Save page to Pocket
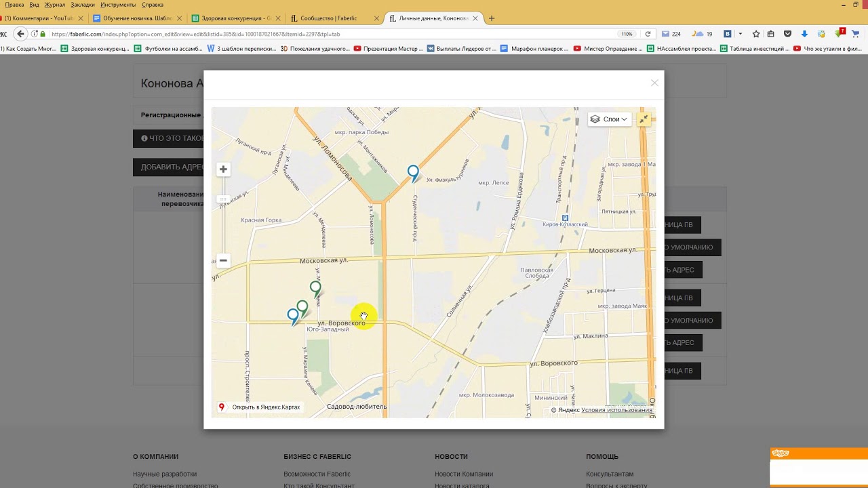868x488 pixels. point(787,34)
